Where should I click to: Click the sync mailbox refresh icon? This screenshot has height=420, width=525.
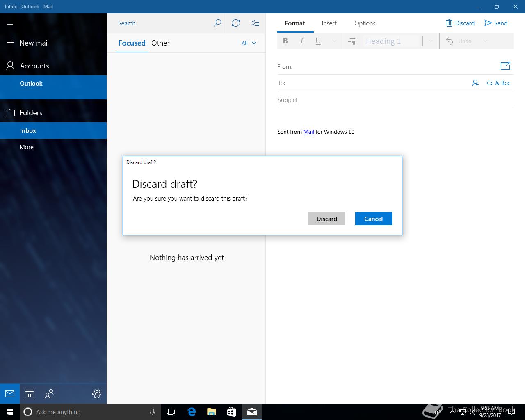[x=235, y=23]
